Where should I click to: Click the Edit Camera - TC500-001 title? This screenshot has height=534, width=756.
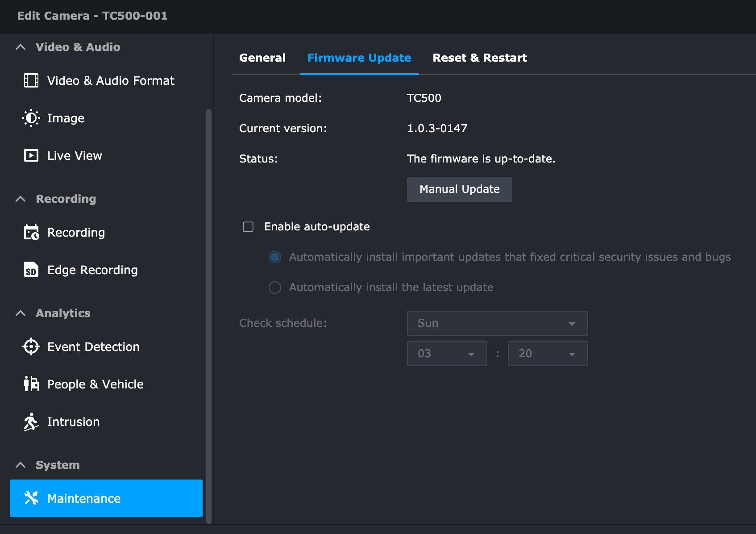[x=92, y=16]
